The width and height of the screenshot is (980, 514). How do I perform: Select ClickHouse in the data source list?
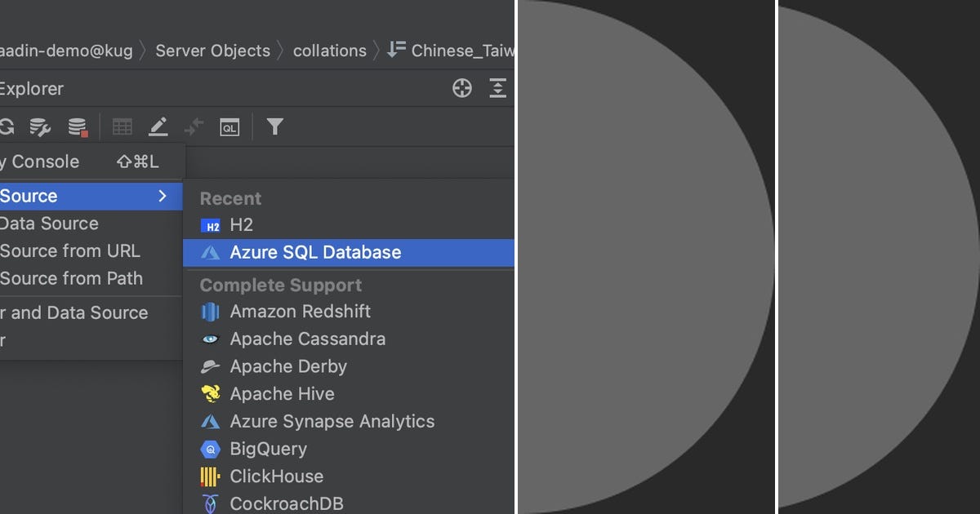pyautogui.click(x=276, y=476)
